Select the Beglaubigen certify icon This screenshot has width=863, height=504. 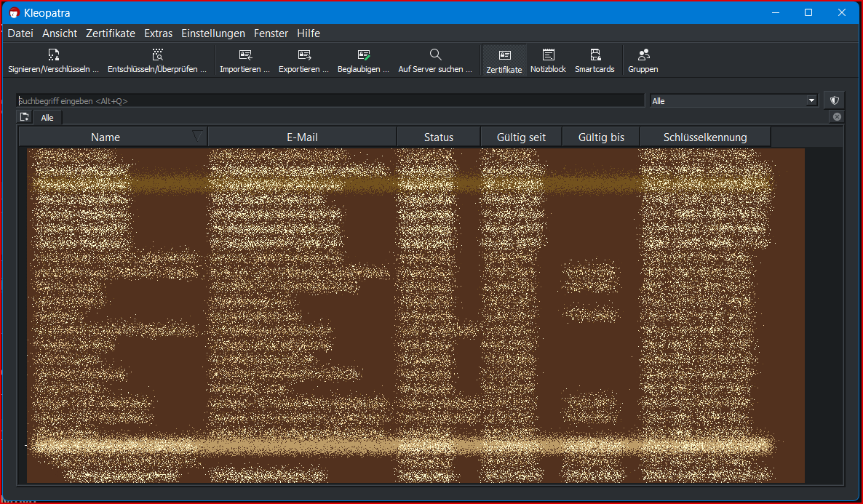point(364,55)
